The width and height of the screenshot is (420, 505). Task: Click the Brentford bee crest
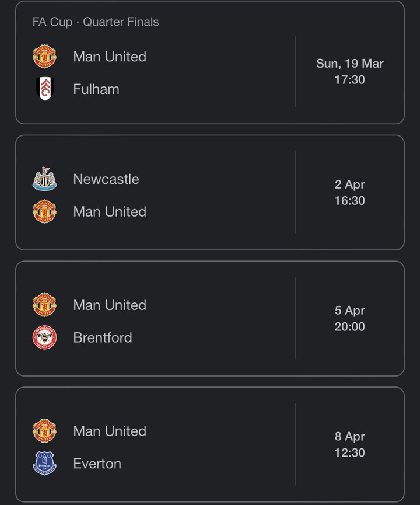click(x=45, y=337)
